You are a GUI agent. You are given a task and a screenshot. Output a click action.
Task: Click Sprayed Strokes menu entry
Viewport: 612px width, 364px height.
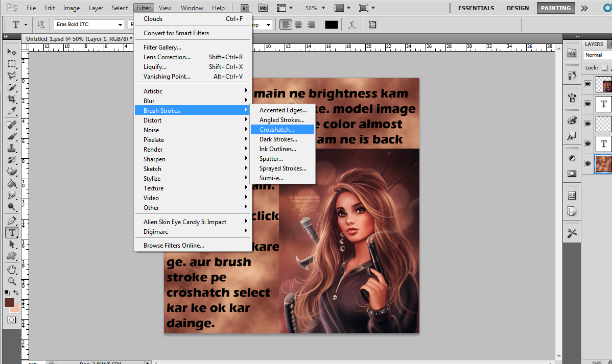click(282, 168)
